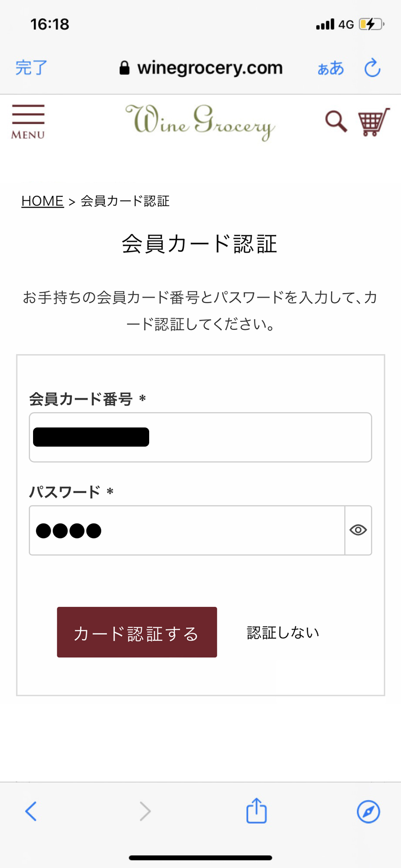The width and height of the screenshot is (401, 868).
Task: Open the ぁあ text size menu
Action: pos(331,68)
